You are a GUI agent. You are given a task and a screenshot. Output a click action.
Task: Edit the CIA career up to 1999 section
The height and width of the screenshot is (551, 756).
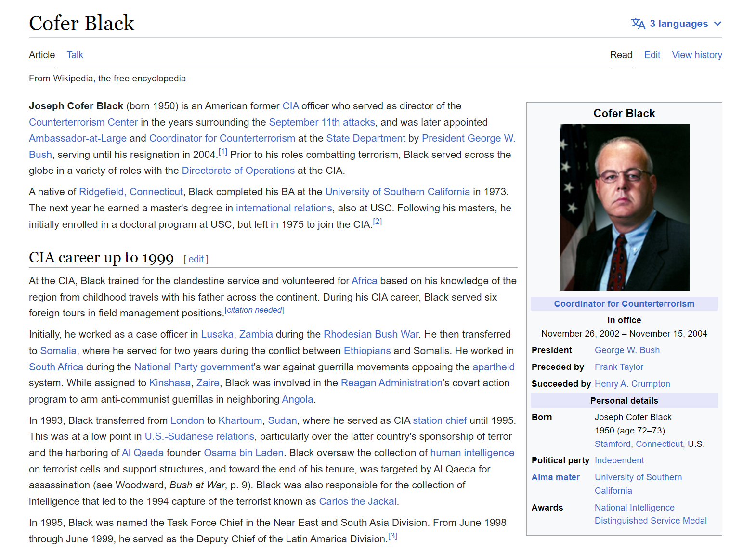[196, 259]
